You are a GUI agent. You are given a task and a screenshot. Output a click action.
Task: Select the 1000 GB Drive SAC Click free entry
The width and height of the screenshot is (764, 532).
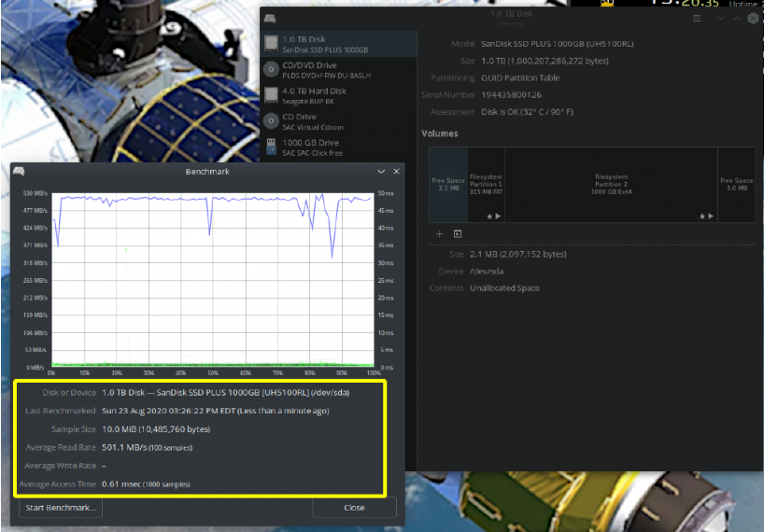(x=339, y=147)
